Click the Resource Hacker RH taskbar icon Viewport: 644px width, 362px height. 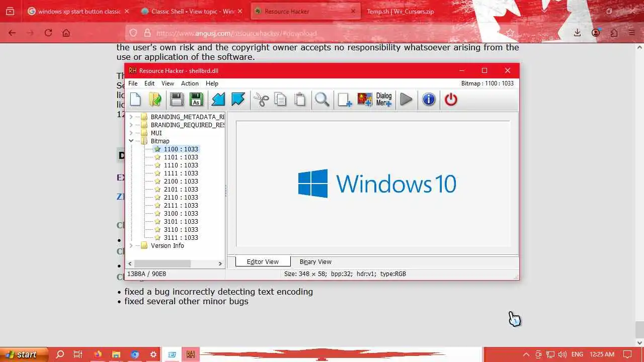click(190, 354)
